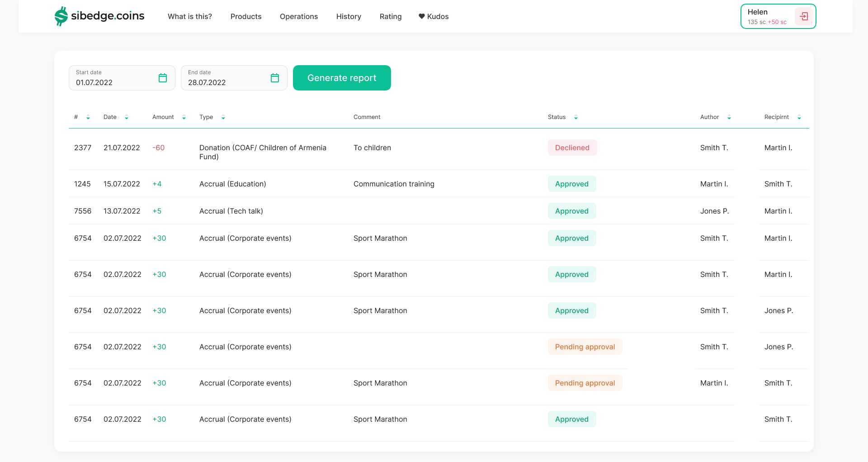Expand the Author column sort arrow
868x462 pixels.
coord(729,117)
